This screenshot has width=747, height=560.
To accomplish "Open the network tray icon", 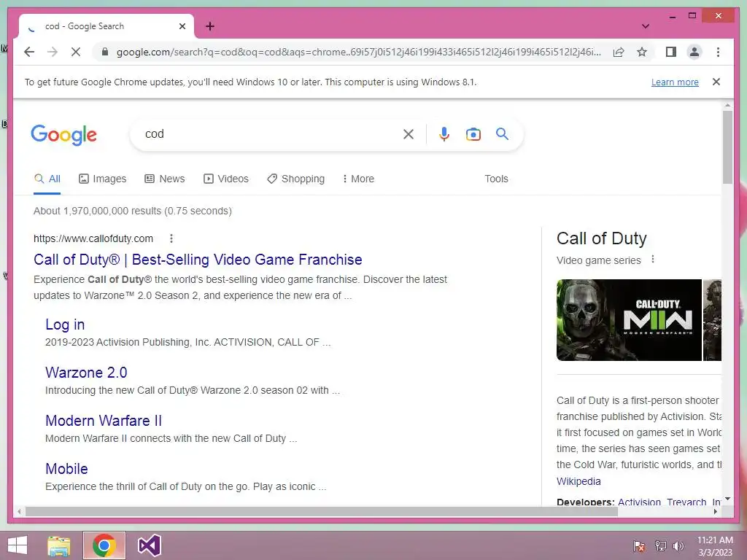I will point(660,546).
